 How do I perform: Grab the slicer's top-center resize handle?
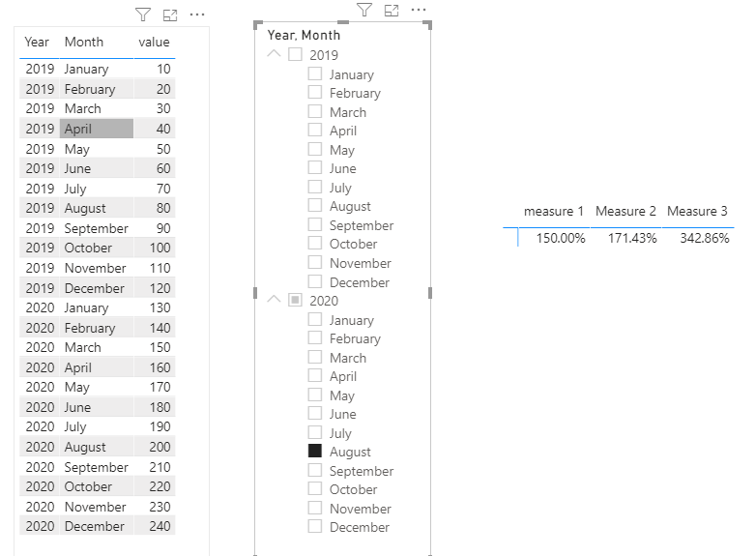tap(343, 22)
